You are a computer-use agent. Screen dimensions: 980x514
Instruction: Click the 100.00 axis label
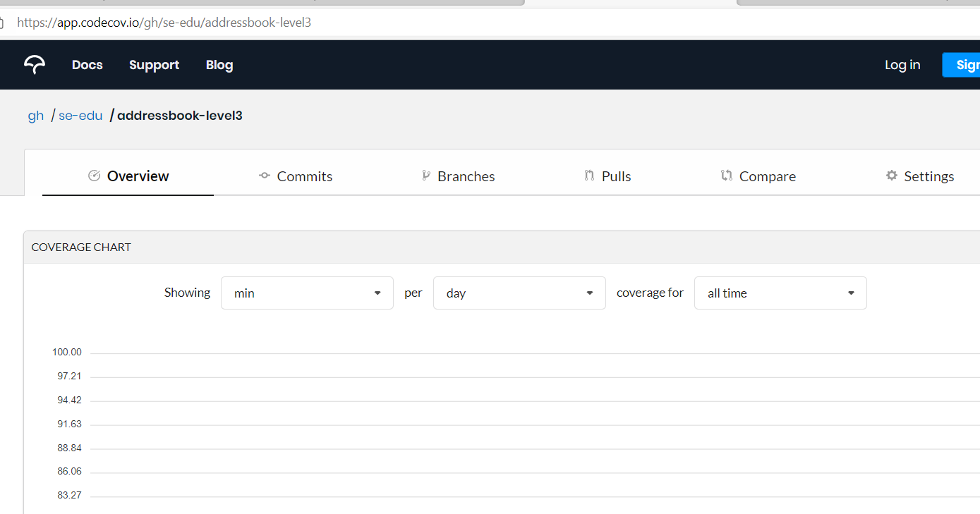[x=67, y=353]
